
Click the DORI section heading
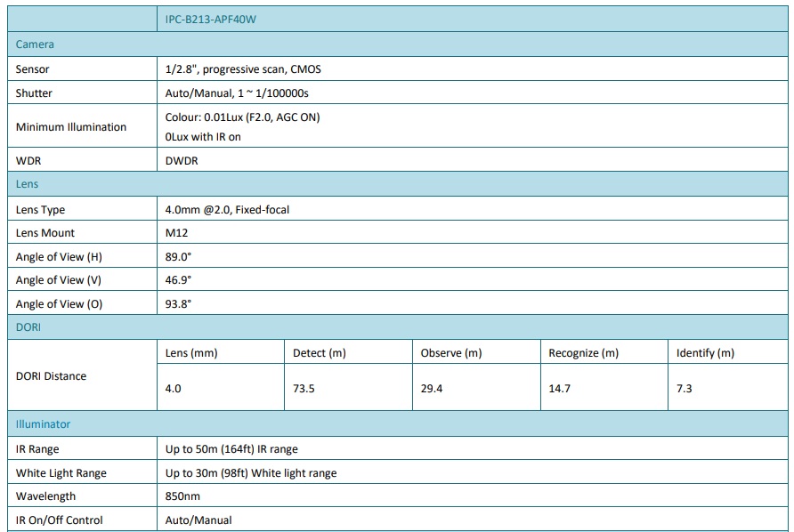[28, 327]
